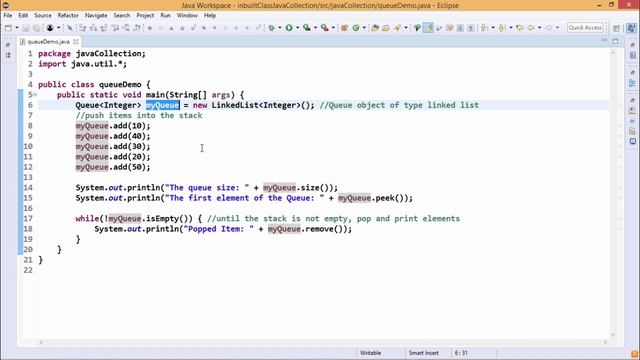640x360 pixels.
Task: Click the Previous Annotation icon
Action: pos(502,28)
